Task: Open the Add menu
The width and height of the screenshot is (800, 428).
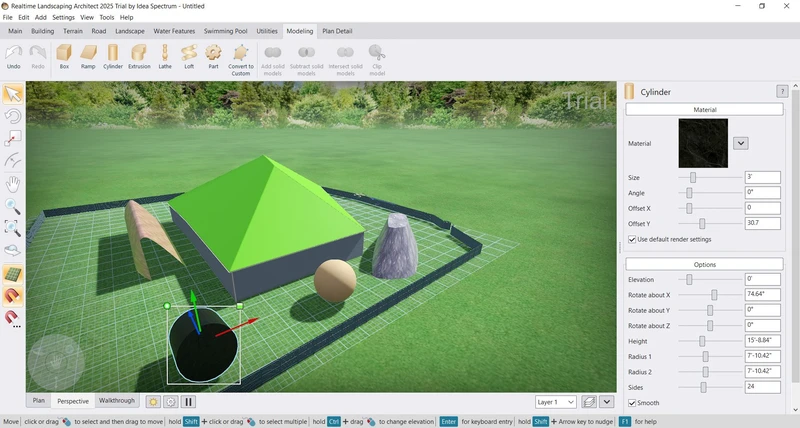Action: (41, 17)
